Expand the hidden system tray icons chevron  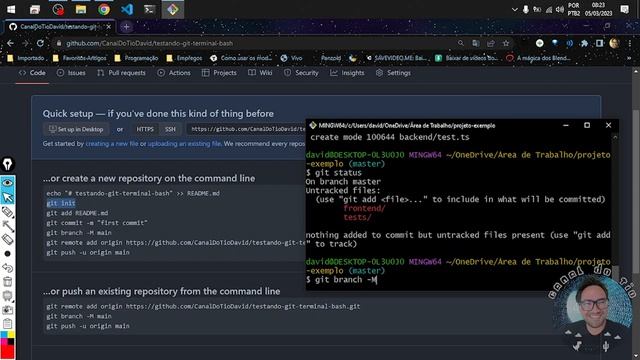click(x=515, y=9)
